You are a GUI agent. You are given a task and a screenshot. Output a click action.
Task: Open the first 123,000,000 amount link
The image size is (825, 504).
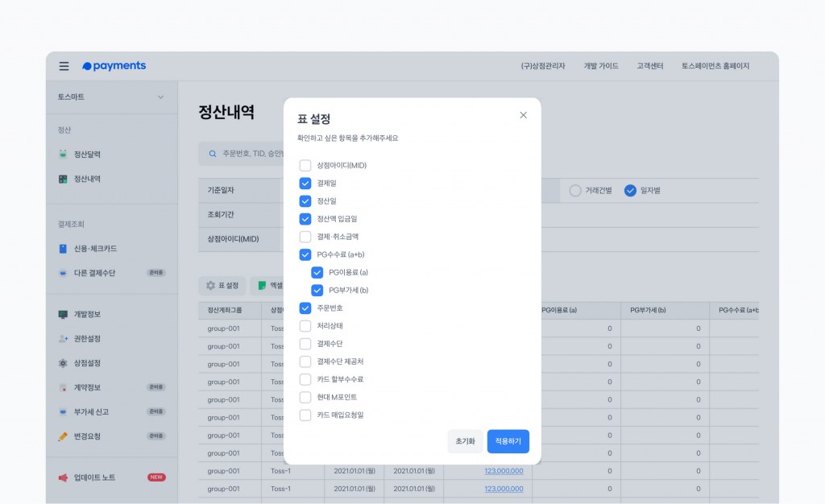pyautogui.click(x=504, y=472)
